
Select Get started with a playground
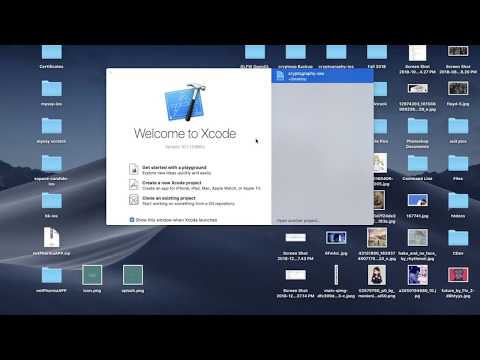(174, 167)
